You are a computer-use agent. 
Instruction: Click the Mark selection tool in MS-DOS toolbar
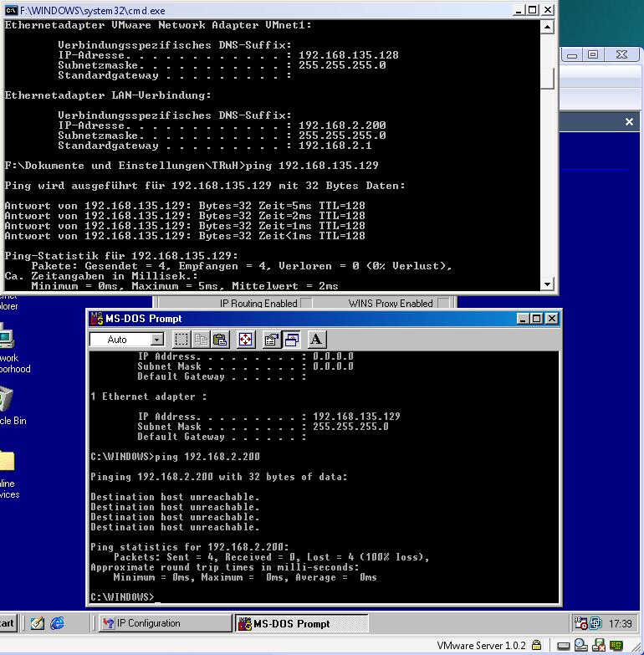[x=181, y=339]
